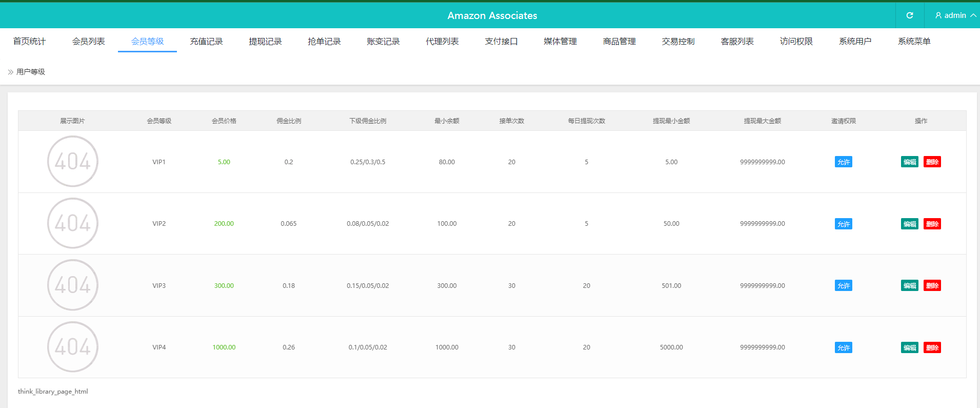Select the 会员等级 tab

pos(147,41)
